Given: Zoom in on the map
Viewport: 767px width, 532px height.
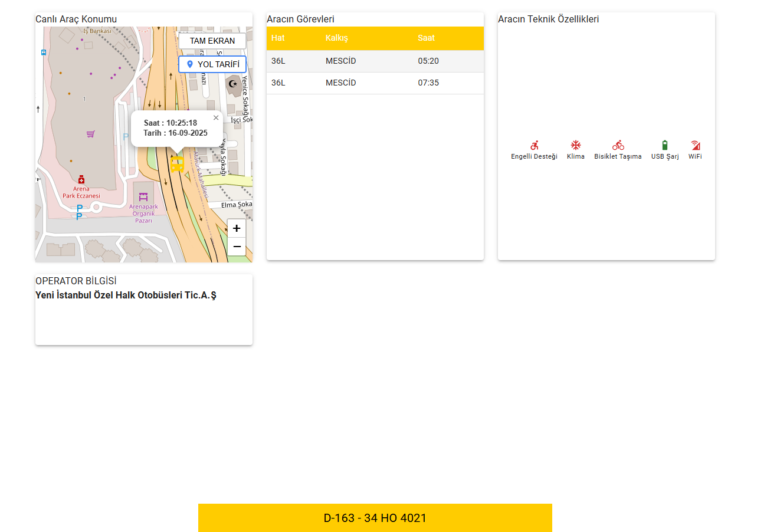Looking at the screenshot, I should point(237,228).
